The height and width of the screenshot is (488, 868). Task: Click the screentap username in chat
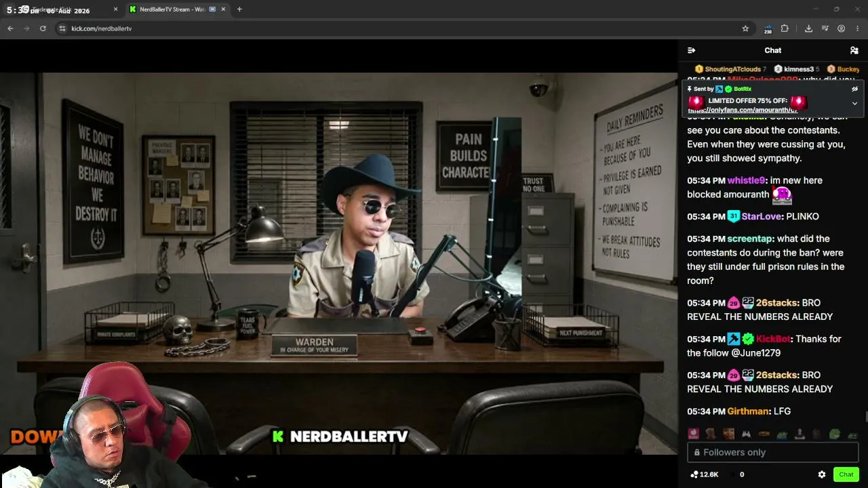click(x=749, y=239)
